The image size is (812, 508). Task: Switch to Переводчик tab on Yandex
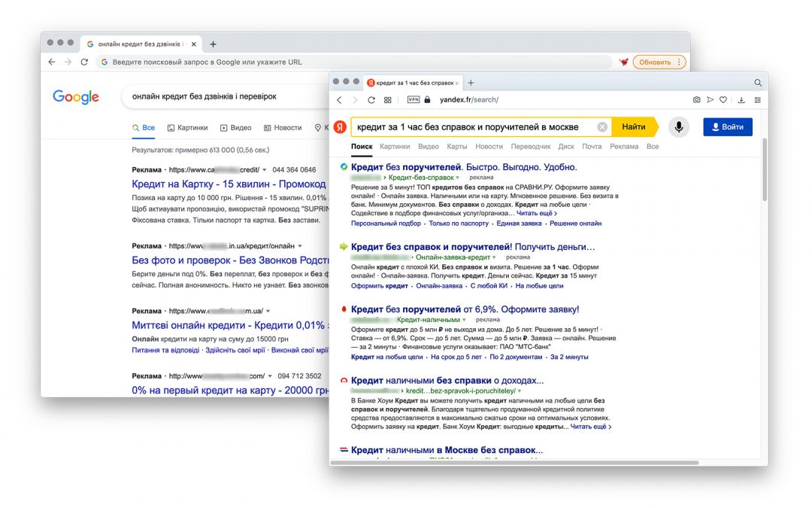click(x=530, y=147)
